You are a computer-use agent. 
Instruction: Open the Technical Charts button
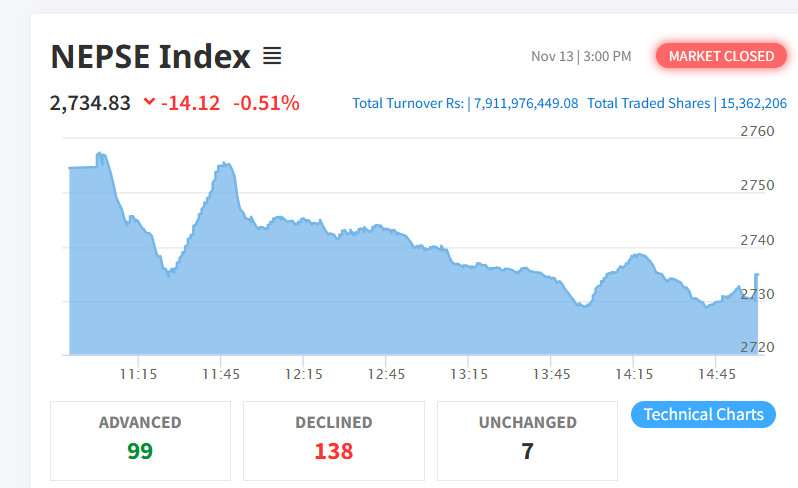click(703, 414)
